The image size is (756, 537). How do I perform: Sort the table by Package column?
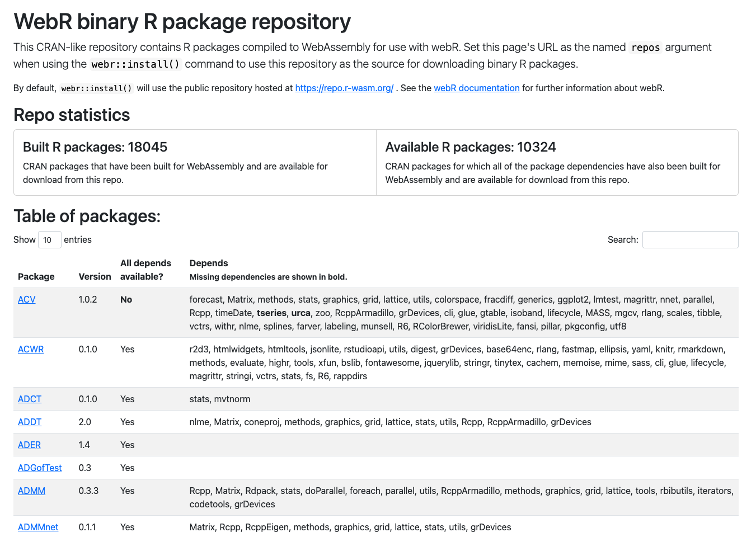(36, 276)
